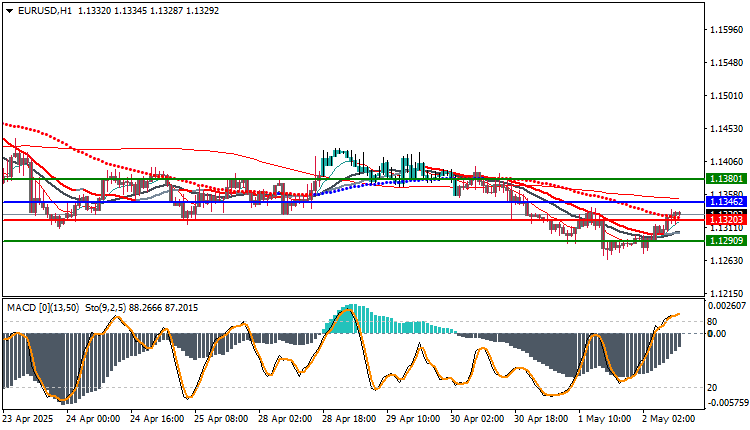Click the stochastic 20 level label
Image resolution: width=750 pixels, height=430 pixels.
[x=712, y=387]
